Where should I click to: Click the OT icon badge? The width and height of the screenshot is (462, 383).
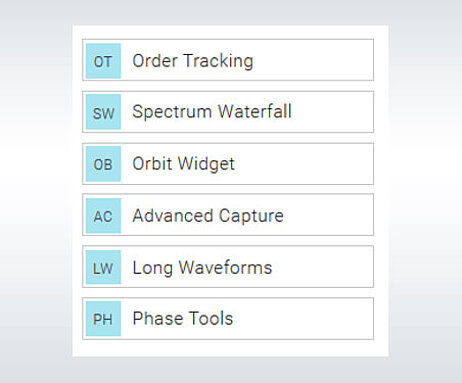coord(103,61)
